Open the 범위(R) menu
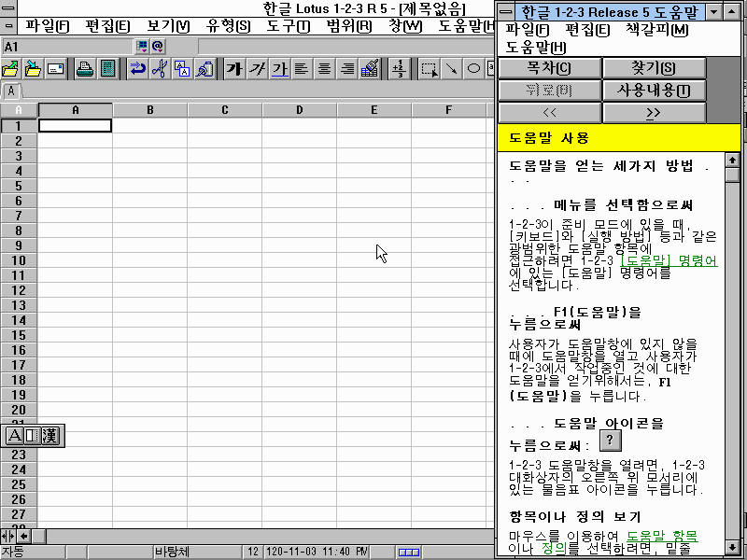Screen dimensions: 747x560 point(348,26)
